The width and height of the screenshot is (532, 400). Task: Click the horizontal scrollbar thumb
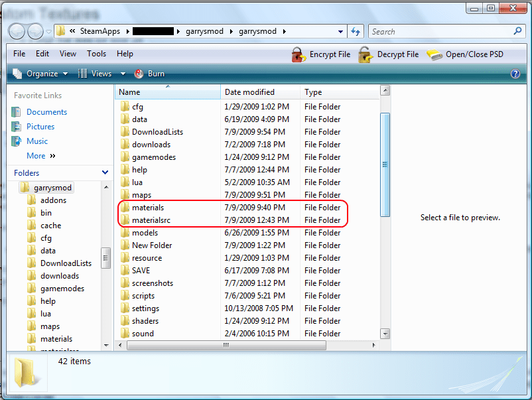pos(226,346)
